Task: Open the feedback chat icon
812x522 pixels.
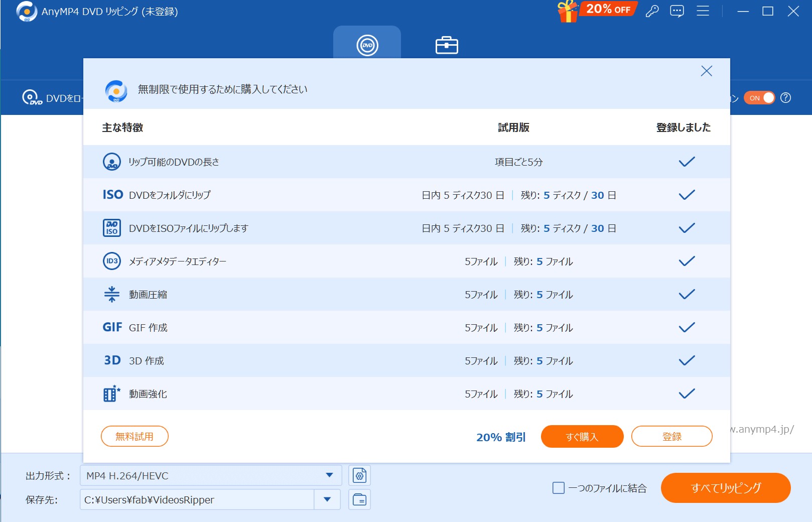Action: coord(677,11)
